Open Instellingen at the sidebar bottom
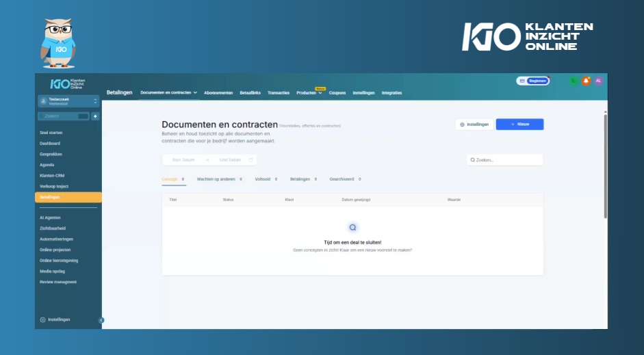The width and height of the screenshot is (644, 355). (x=55, y=319)
